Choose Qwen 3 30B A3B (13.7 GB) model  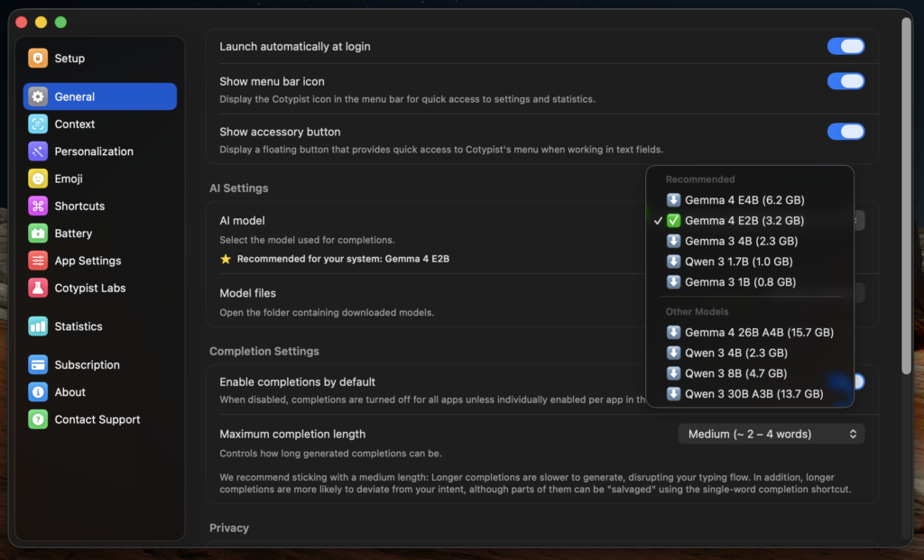tap(750, 394)
